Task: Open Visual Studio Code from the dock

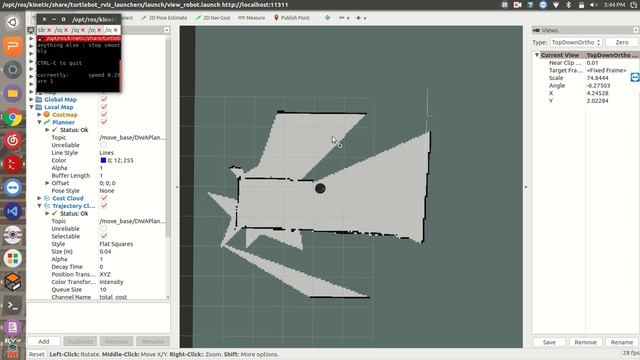Action: point(13,211)
